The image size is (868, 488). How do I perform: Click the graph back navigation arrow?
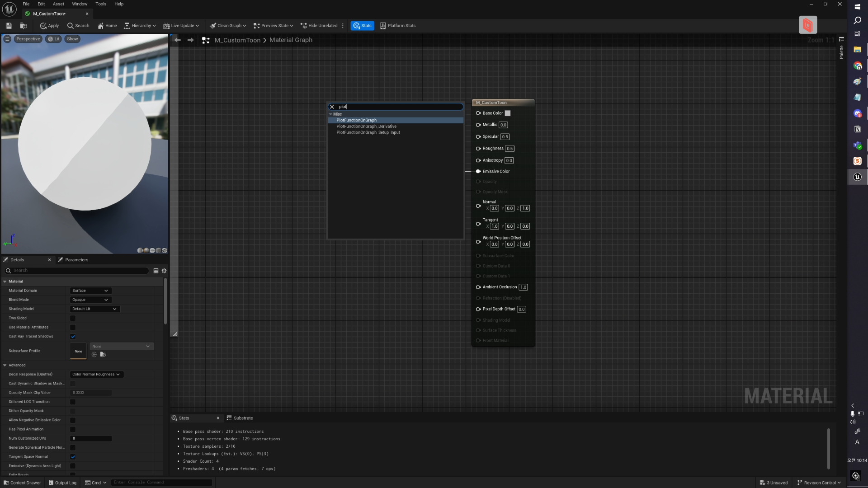coord(178,40)
